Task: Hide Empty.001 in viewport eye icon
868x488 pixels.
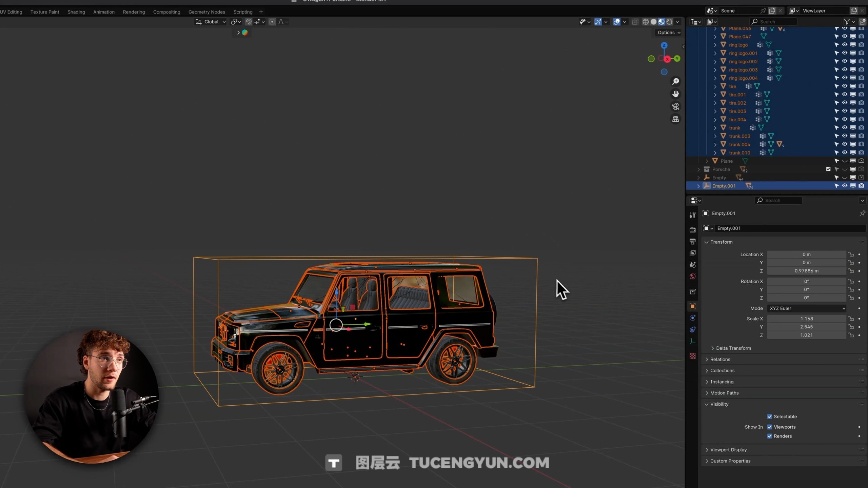Action: click(x=845, y=186)
